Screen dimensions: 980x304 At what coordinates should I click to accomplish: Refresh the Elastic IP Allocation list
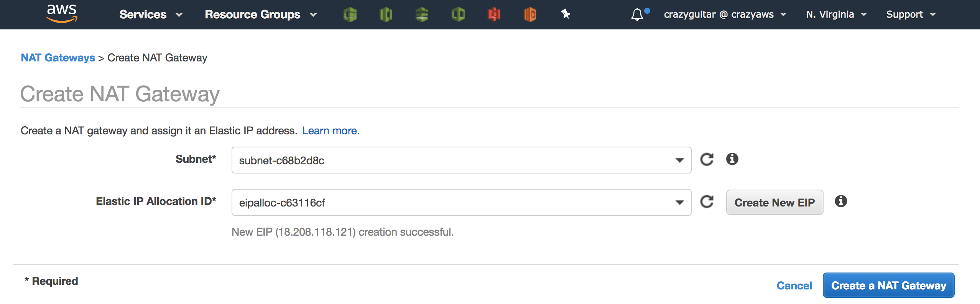tap(707, 202)
